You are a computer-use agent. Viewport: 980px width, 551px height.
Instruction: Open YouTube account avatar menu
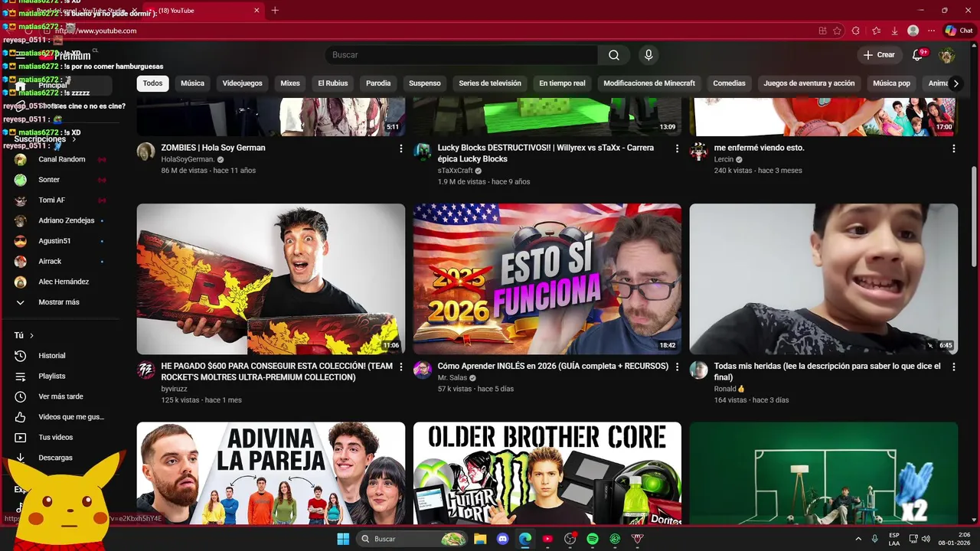tap(947, 55)
